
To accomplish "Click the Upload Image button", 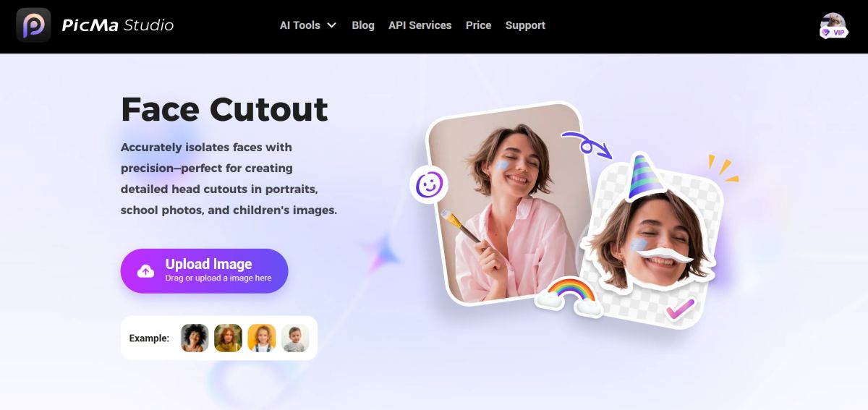I will tap(204, 271).
